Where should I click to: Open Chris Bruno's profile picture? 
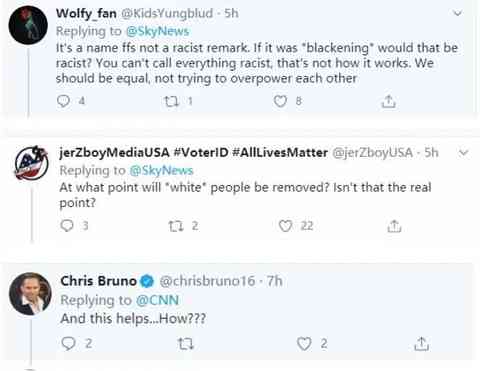point(30,294)
